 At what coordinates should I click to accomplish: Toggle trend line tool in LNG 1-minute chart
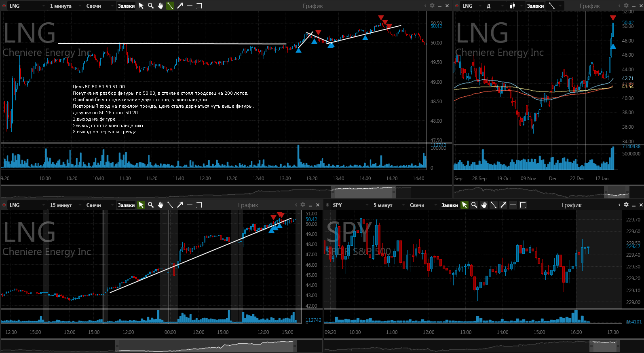[x=170, y=6]
